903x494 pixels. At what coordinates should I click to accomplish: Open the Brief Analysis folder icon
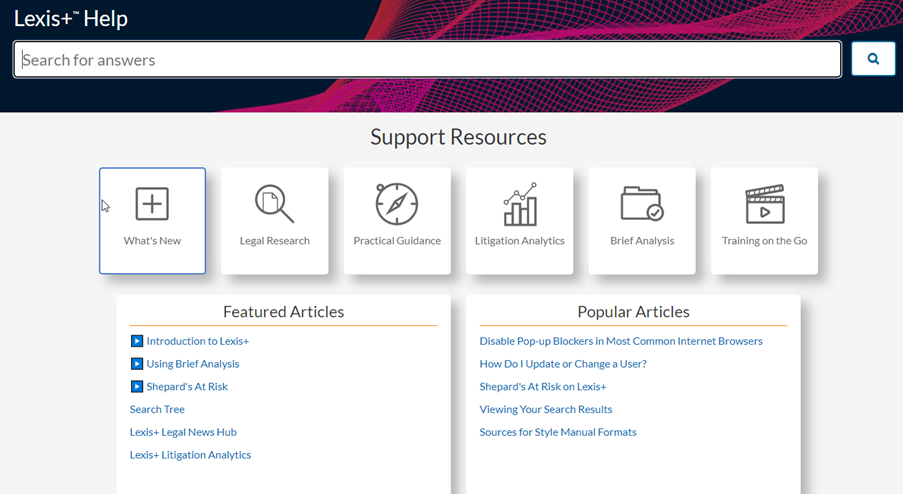point(642,203)
